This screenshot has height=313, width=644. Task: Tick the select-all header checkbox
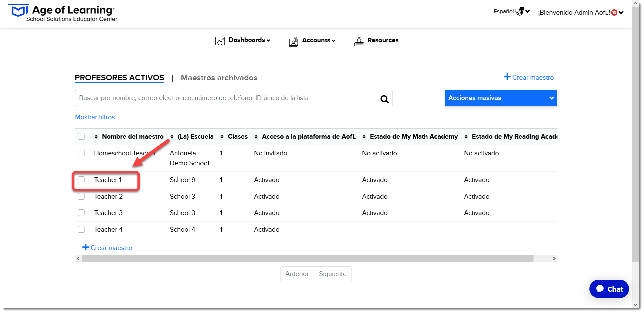coord(81,136)
